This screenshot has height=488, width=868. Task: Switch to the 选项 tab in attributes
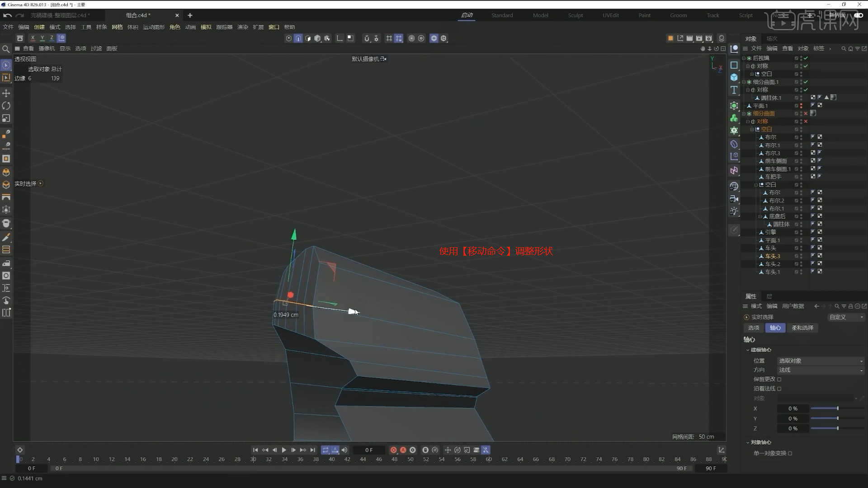[x=754, y=328]
